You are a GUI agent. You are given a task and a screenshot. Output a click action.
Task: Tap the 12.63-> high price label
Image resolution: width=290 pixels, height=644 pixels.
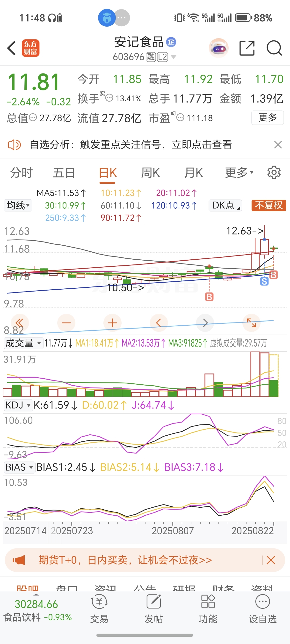(245, 231)
